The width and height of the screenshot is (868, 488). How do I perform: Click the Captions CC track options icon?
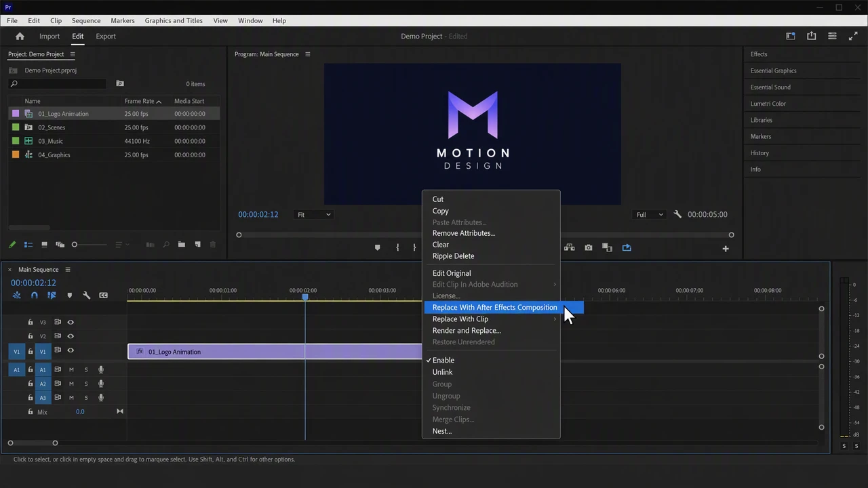tap(103, 296)
